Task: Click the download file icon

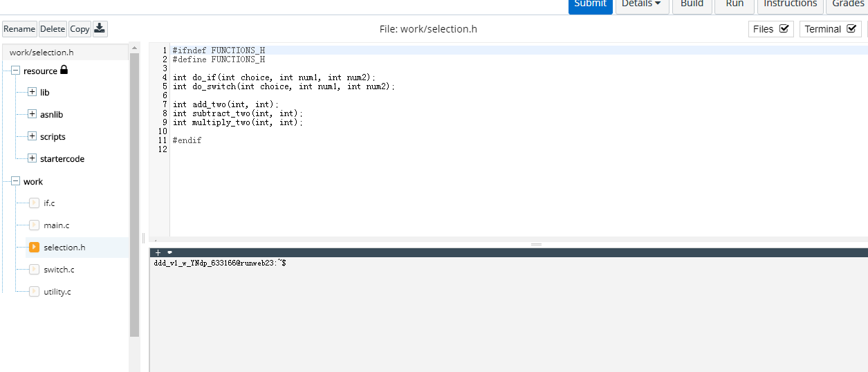Action: (100, 28)
